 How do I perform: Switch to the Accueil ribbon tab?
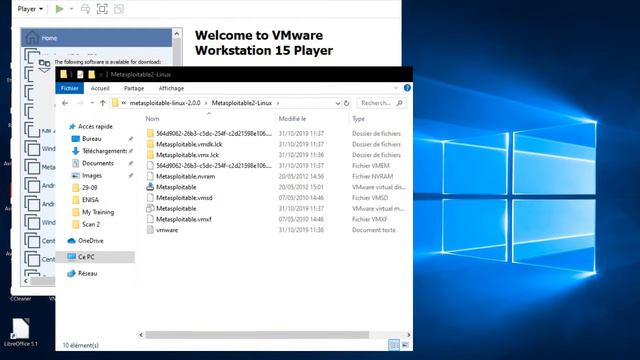[x=100, y=88]
